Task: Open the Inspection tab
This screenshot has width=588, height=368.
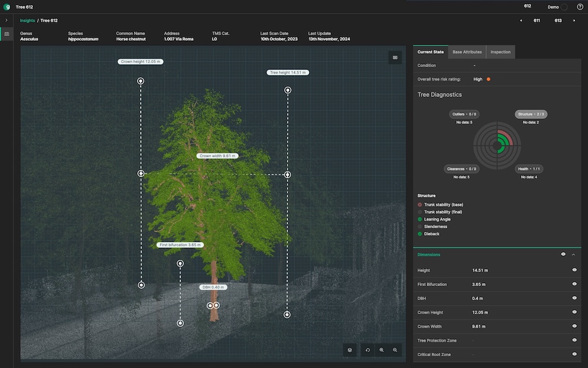Action: pyautogui.click(x=500, y=52)
